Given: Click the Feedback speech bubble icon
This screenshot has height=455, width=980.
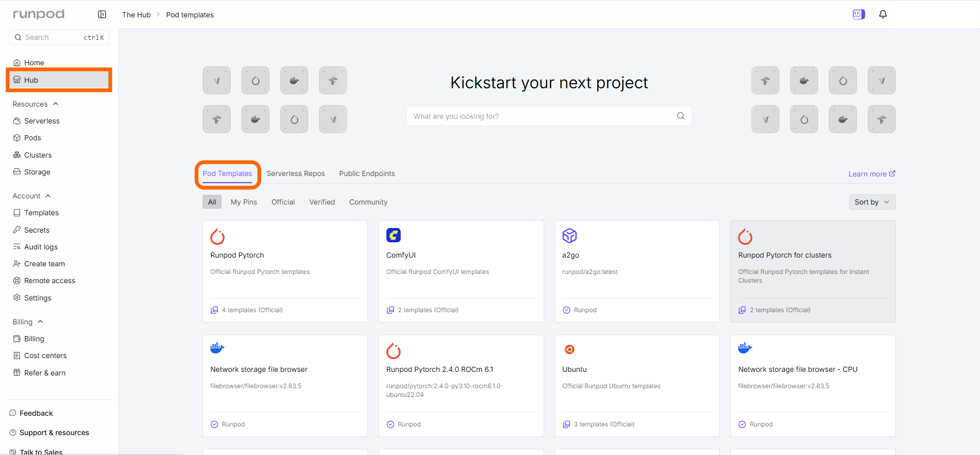Looking at the screenshot, I should click(x=13, y=413).
